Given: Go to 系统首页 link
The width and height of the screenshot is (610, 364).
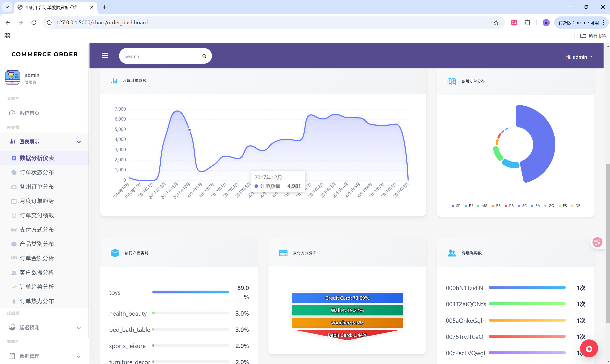Looking at the screenshot, I should click(29, 113).
